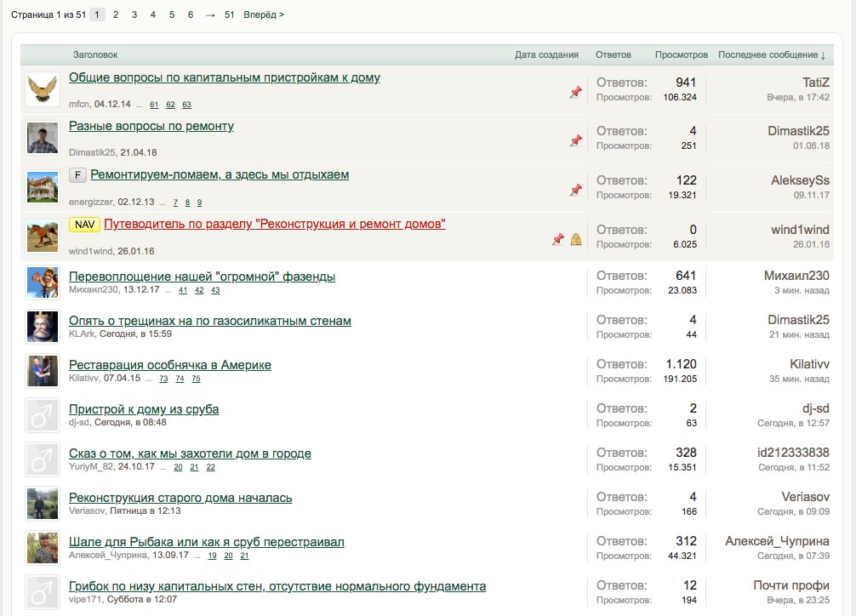The width and height of the screenshot is (856, 616).
Task: Click 'Вперёд >' next page link
Action: pyautogui.click(x=264, y=14)
